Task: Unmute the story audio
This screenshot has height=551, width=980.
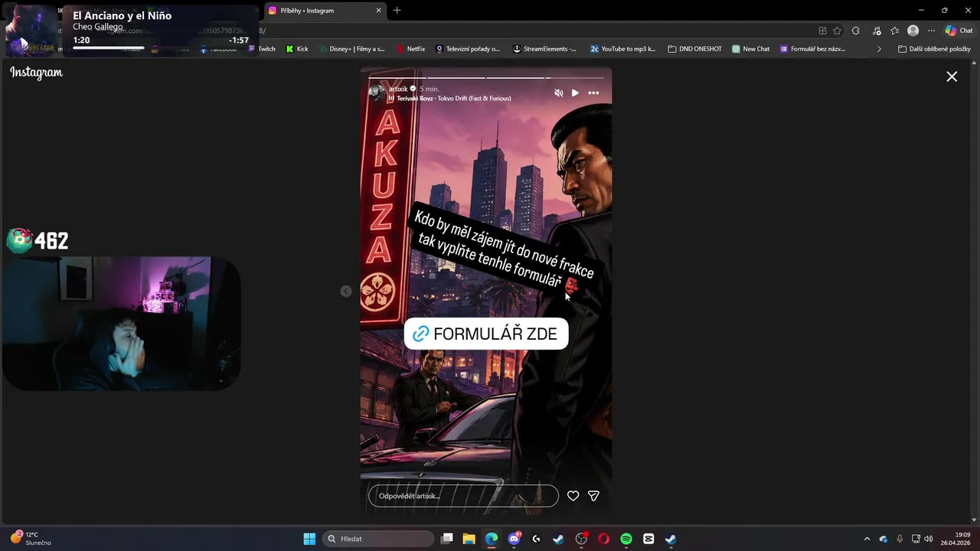Action: coord(559,93)
